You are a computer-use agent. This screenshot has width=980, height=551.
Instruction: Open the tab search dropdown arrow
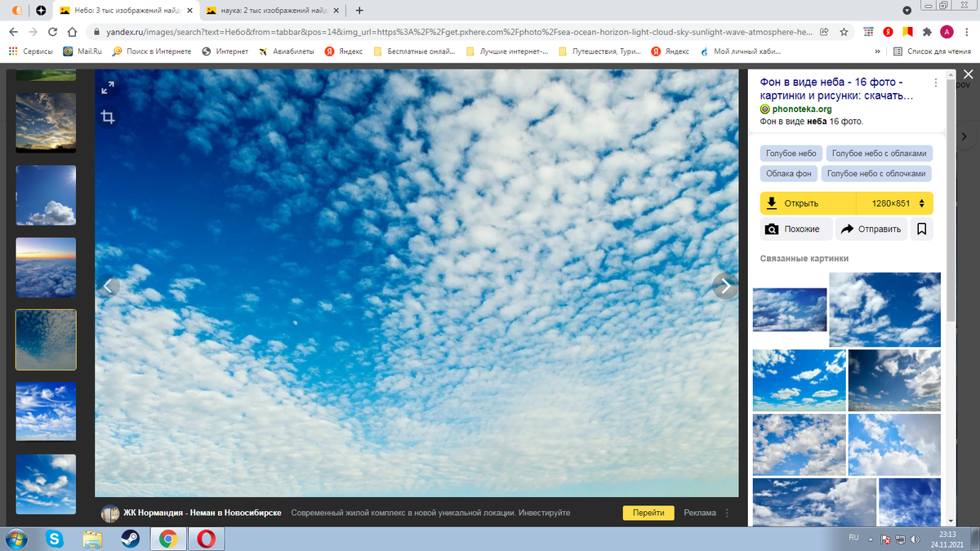(907, 10)
